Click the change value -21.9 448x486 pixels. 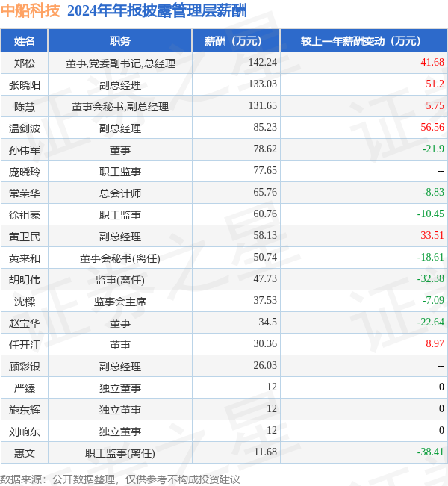coord(433,149)
